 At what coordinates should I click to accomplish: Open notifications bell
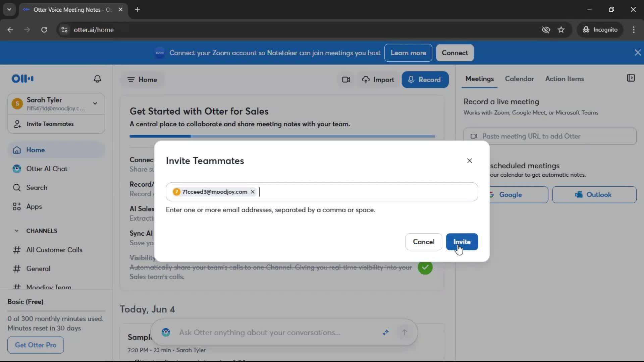point(97,79)
